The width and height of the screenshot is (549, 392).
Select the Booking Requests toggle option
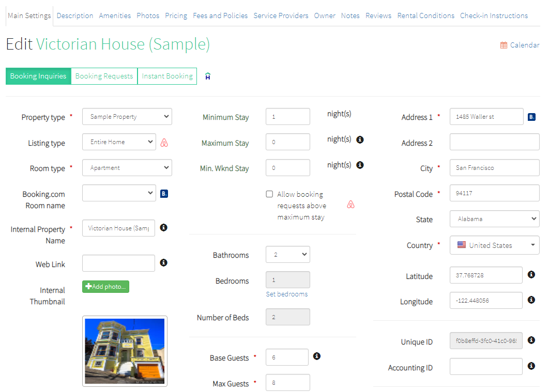pyautogui.click(x=104, y=76)
